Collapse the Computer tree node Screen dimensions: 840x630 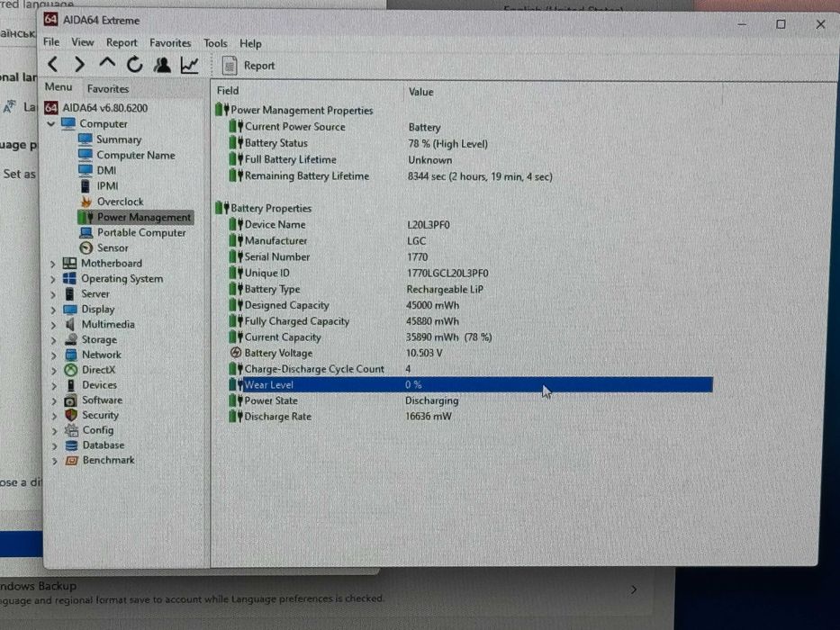pos(51,124)
